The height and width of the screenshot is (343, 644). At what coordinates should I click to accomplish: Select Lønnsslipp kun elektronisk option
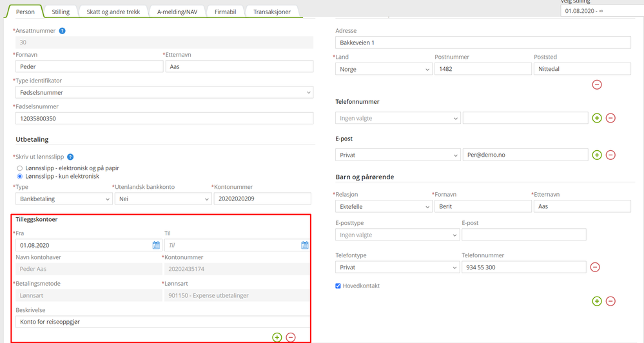tap(20, 176)
